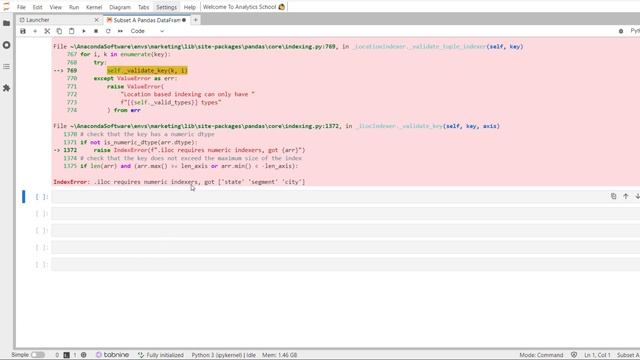Image resolution: width=640 pixels, height=360 pixels.
Task: Close the Launcher tab
Action: tap(96, 20)
